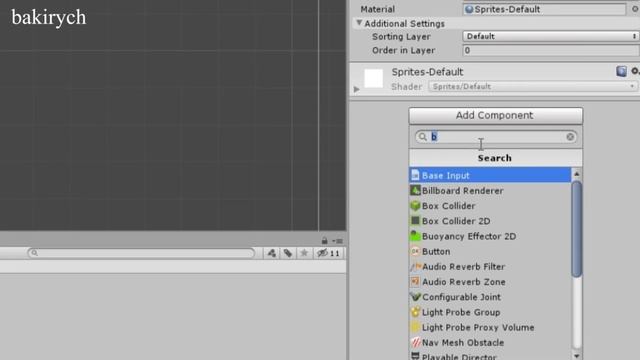Image resolution: width=640 pixels, height=360 pixels.
Task: Add the Configurable Joint component
Action: click(x=490, y=297)
